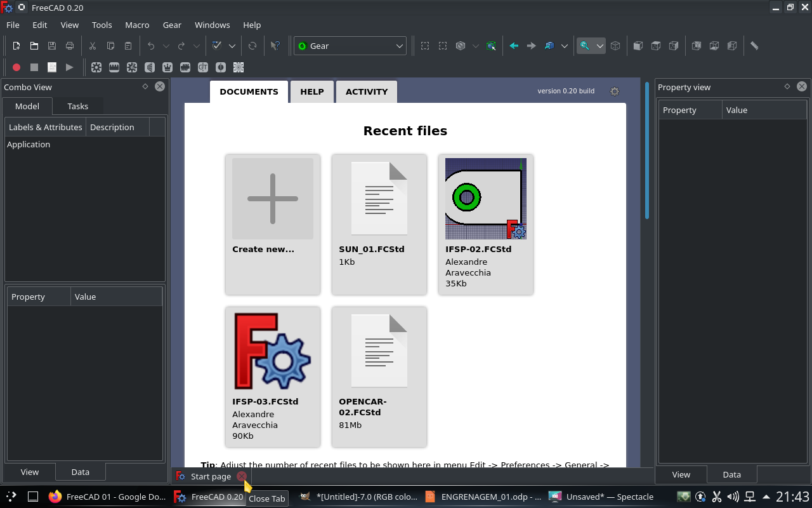
Task: Click the Measure distance ruler icon
Action: point(754,46)
